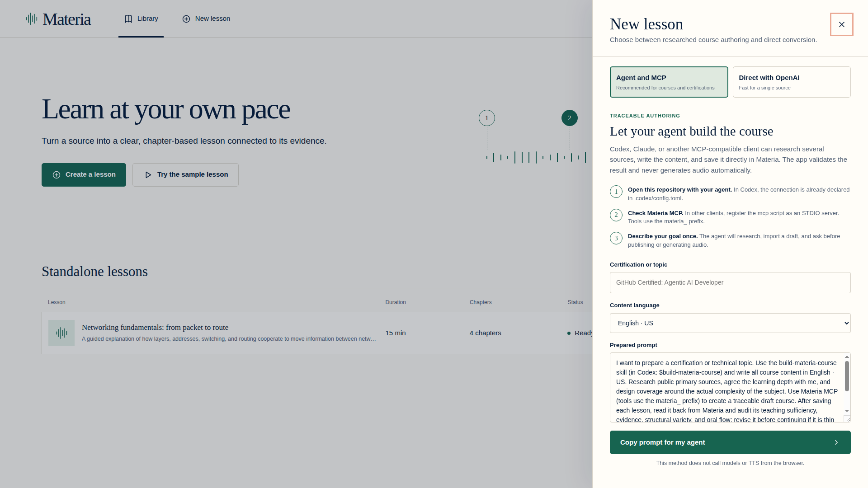This screenshot has width=868, height=488.
Task: Click the Library book icon
Action: 128,19
